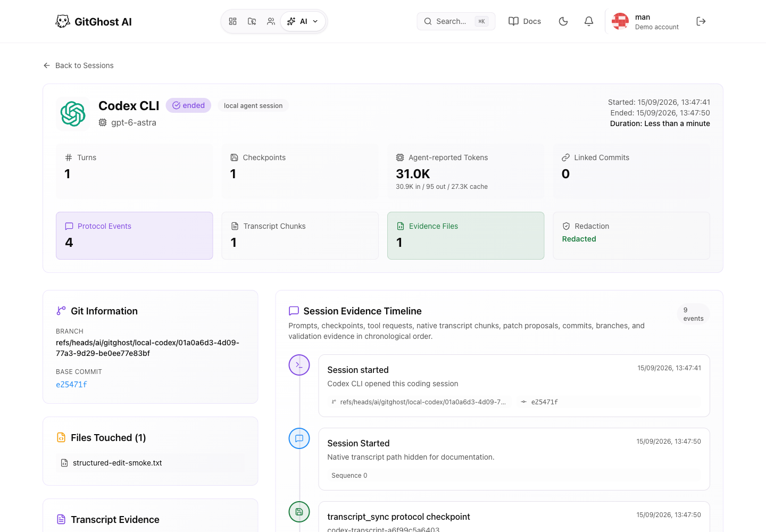Click the Files Touched file icon
This screenshot has width=766, height=532.
61,437
